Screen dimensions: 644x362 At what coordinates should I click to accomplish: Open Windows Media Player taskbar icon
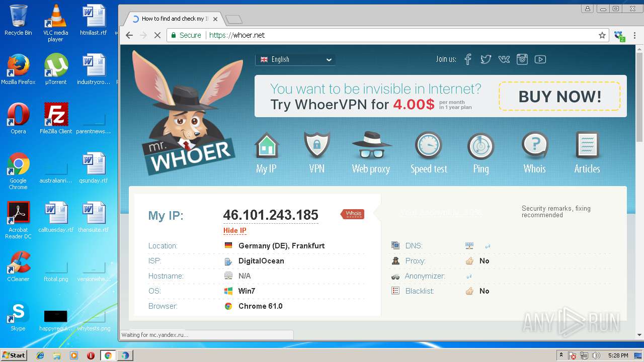point(74,355)
